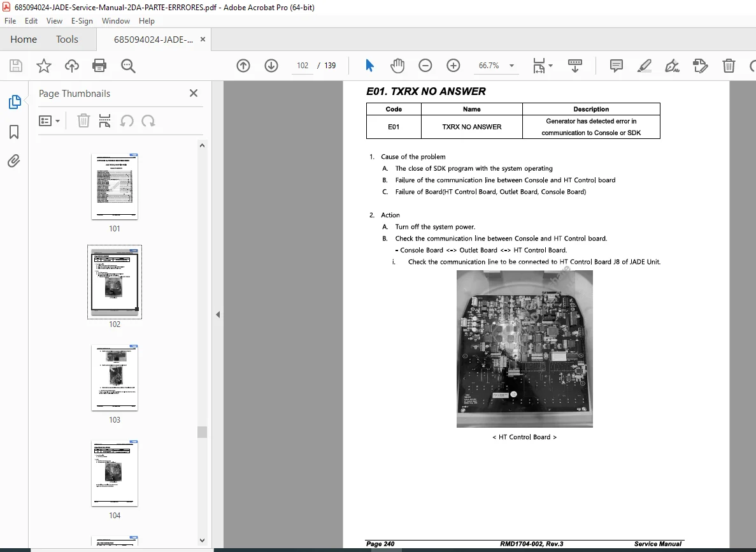
Task: Select page 101 thumbnail
Action: (115, 186)
